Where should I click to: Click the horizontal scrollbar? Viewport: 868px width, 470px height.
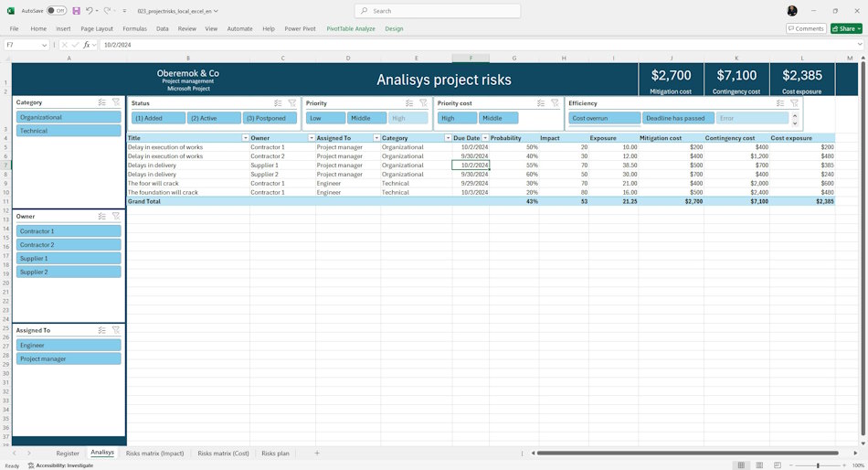point(687,453)
